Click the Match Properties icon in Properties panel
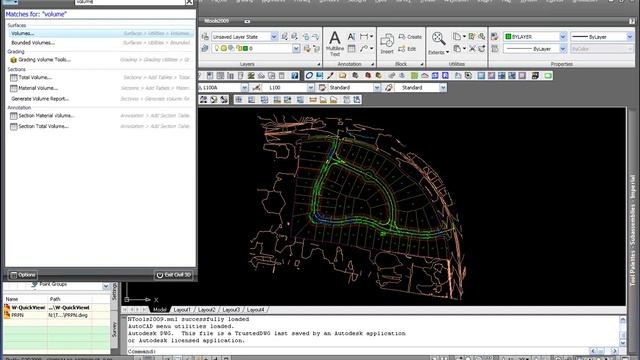 click(495, 37)
